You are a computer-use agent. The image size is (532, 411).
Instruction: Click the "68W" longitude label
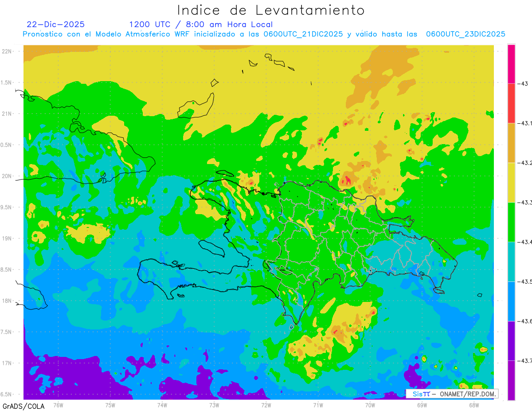coord(473,405)
